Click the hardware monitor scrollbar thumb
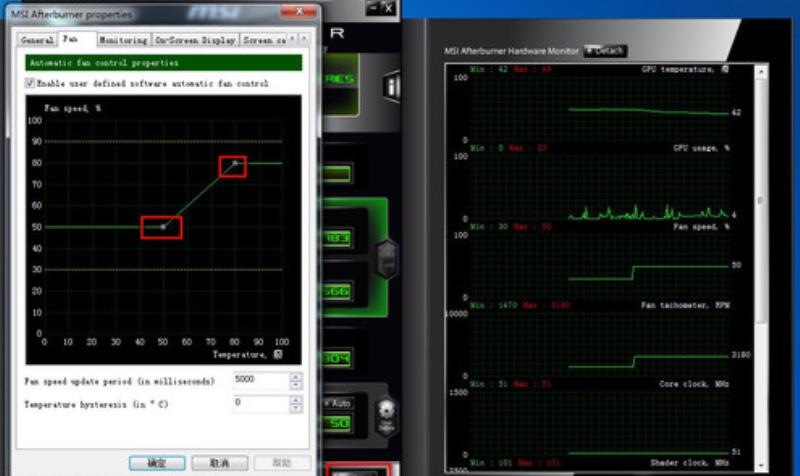 (761, 202)
